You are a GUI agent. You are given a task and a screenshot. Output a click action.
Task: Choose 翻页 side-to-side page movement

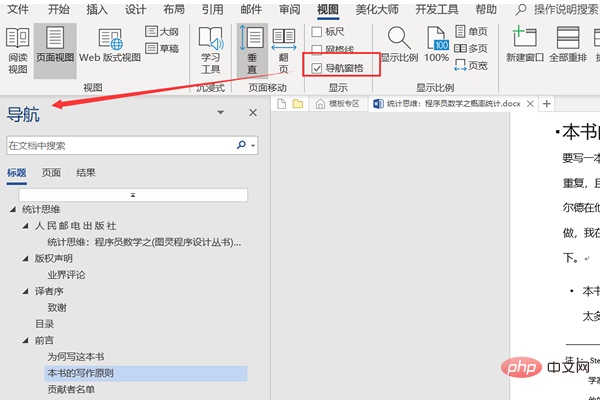pos(283,48)
